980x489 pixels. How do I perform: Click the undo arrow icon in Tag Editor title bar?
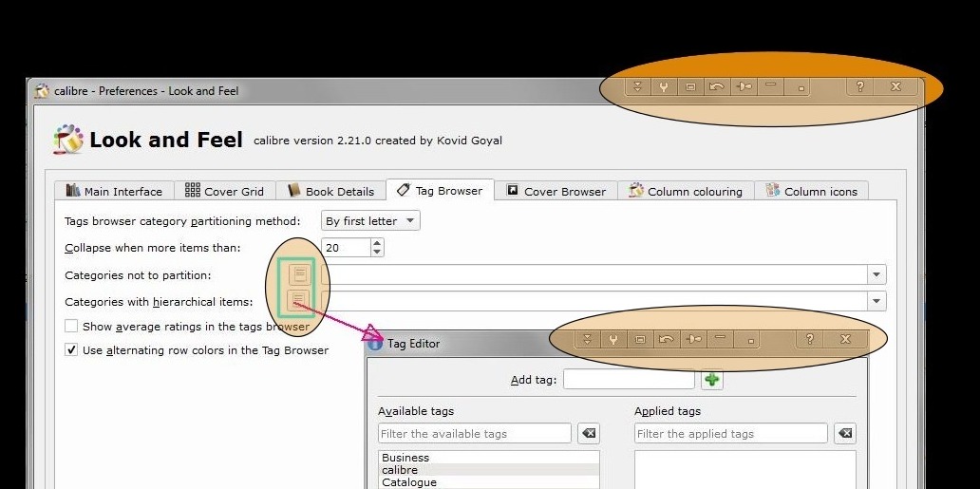pyautogui.click(x=667, y=339)
